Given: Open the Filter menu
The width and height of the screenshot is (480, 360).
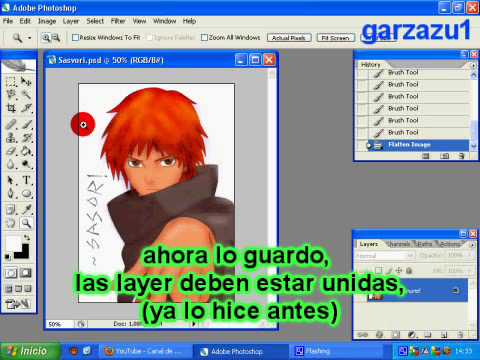Looking at the screenshot, I should click(118, 21).
